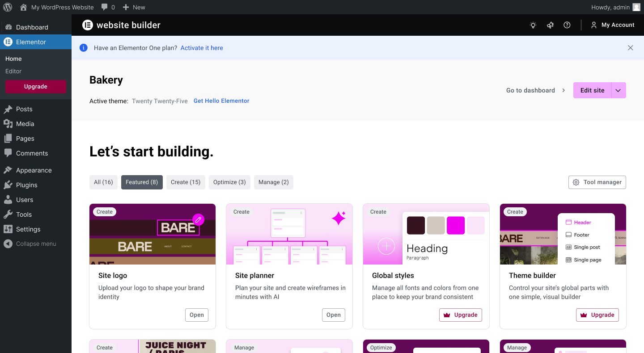
Task: Open Comments in the sidebar
Action: tap(36, 153)
